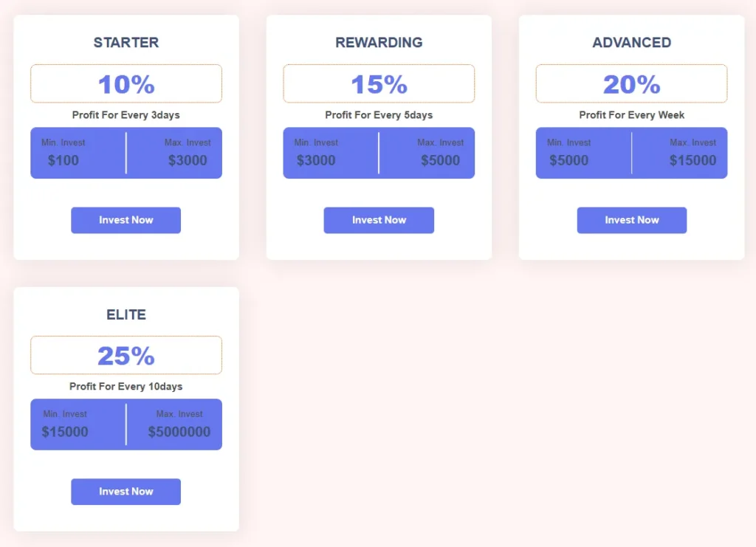Click Invest Now under the Rewarding plan
Viewport: 756px width, 547px height.
[x=379, y=220]
